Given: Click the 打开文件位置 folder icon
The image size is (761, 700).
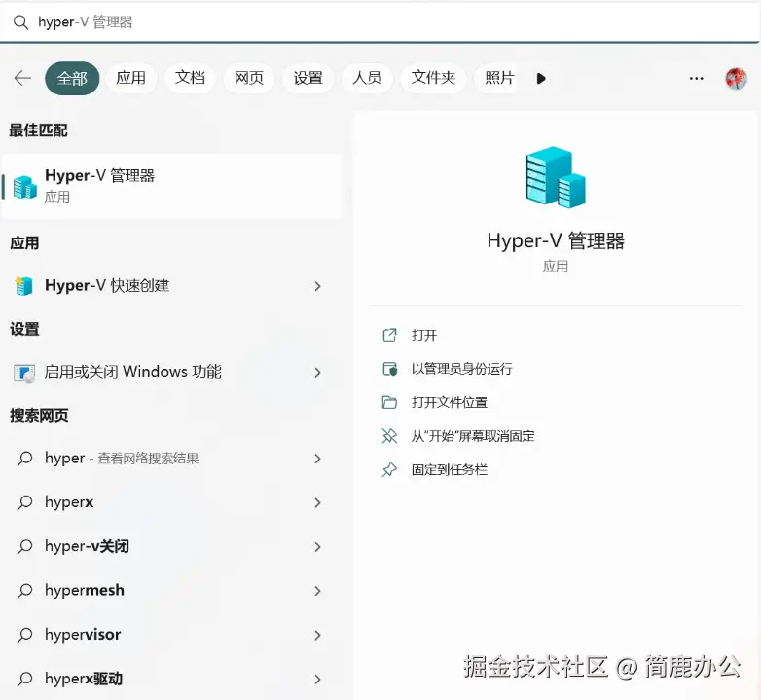Looking at the screenshot, I should (x=389, y=402).
